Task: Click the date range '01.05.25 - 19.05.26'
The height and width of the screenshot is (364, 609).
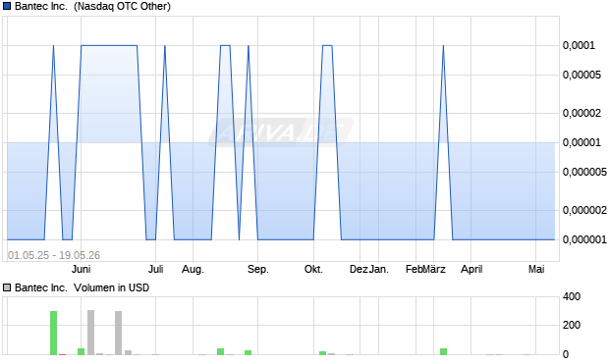Action: point(54,255)
